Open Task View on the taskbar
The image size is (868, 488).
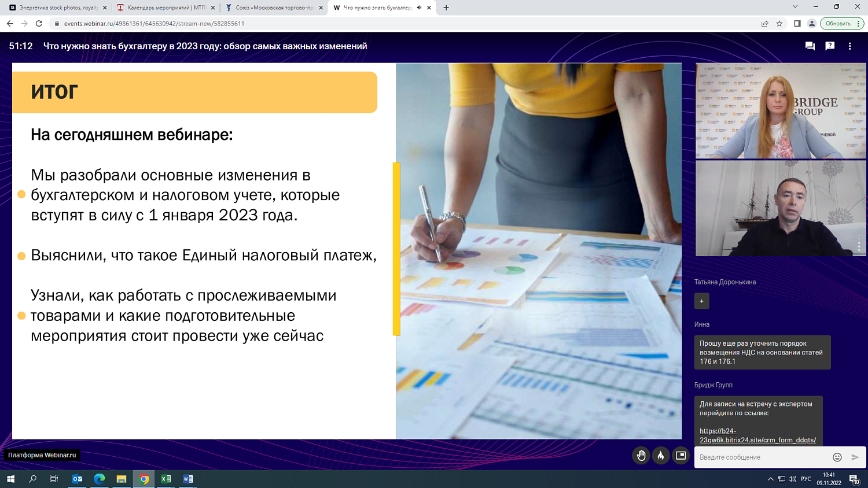54,479
